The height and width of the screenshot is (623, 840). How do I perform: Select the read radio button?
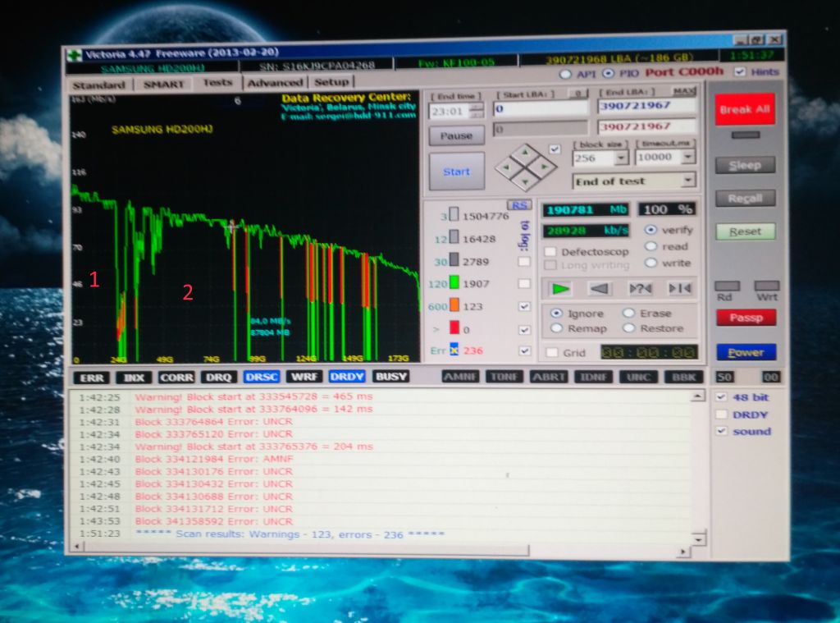point(651,246)
